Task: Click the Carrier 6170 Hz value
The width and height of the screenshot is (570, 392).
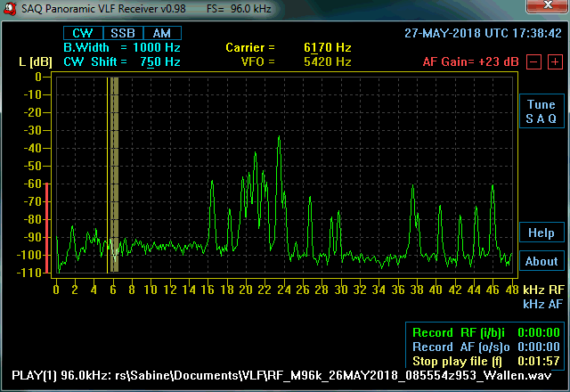Action: tap(328, 47)
